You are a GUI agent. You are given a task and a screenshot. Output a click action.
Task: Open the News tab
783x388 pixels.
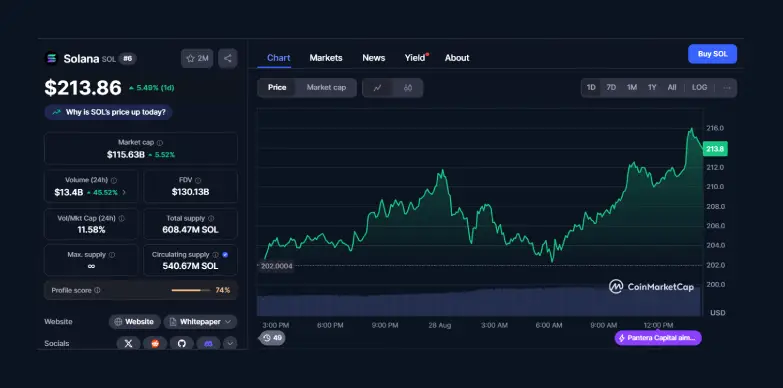[x=374, y=58]
